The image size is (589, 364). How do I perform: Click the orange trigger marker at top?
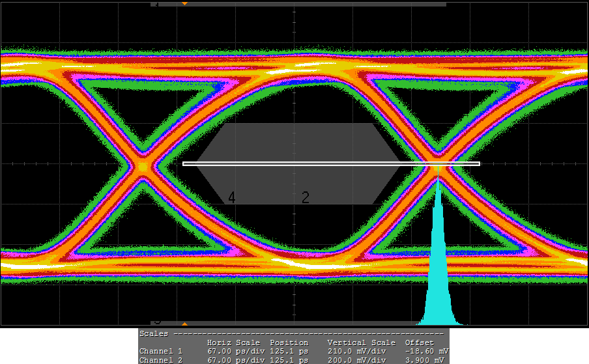(184, 4)
